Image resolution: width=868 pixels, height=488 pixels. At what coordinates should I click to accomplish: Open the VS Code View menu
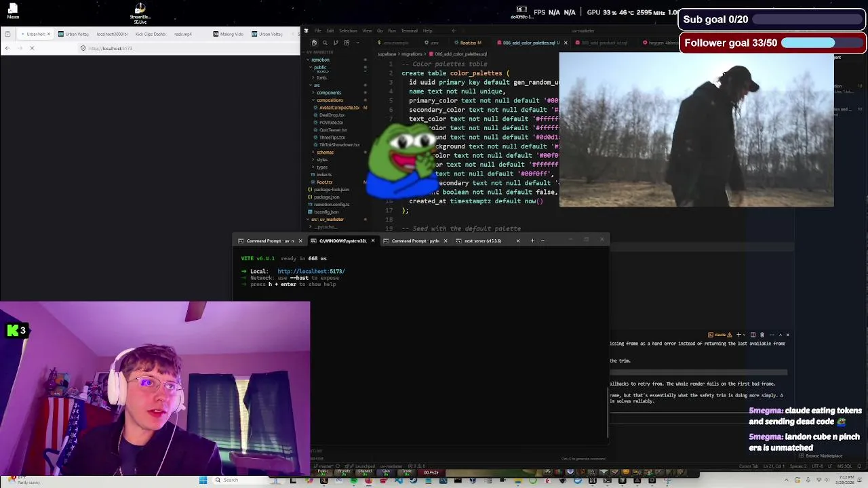[367, 30]
